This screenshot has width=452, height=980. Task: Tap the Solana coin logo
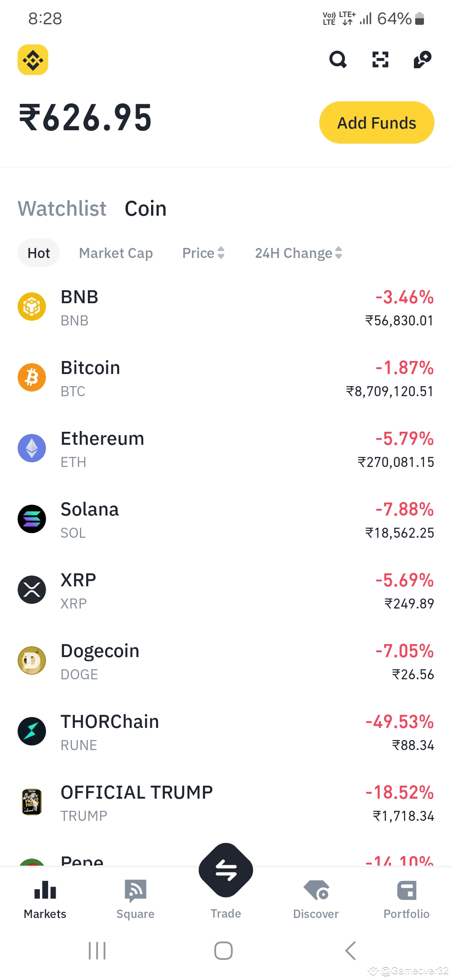pos(32,519)
